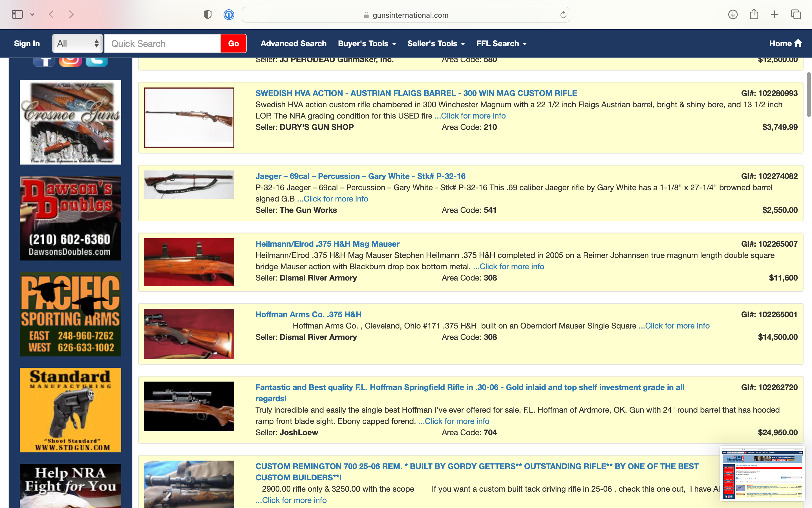Image resolution: width=812 pixels, height=508 pixels.
Task: Open the Help NRA Fight for You banner
Action: (x=70, y=486)
